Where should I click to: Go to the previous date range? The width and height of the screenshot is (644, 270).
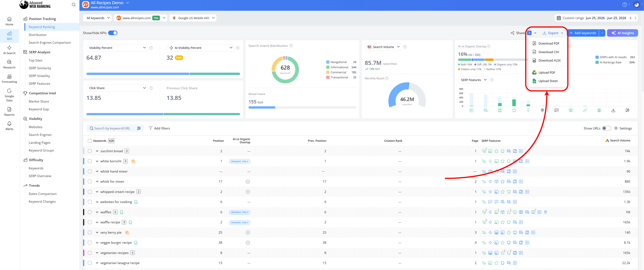click(631, 18)
